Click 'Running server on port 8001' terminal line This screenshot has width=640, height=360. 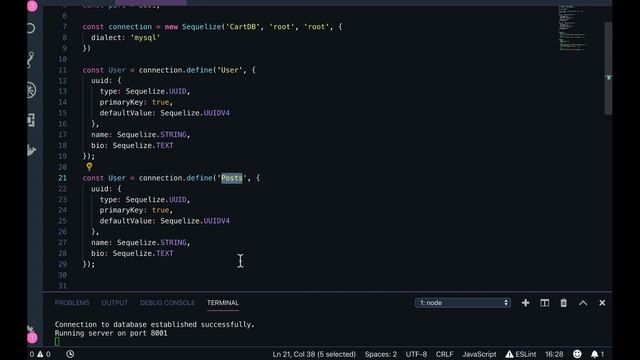pyautogui.click(x=111, y=333)
